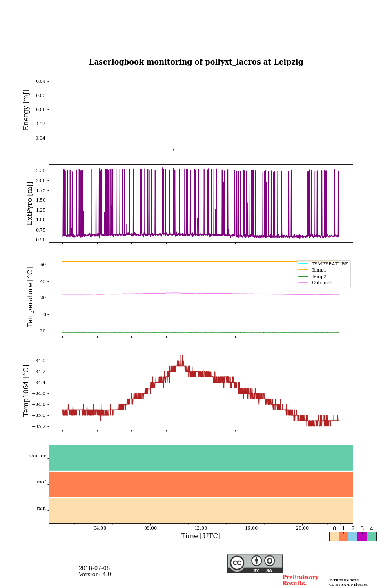Click the rain row label
This screenshot has width=392, height=588.
coord(41,508)
